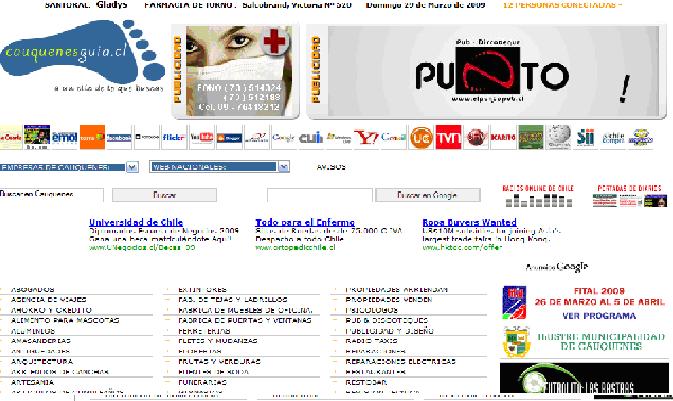
Task: Click the red cross pharmacy advertisement
Action: click(239, 71)
